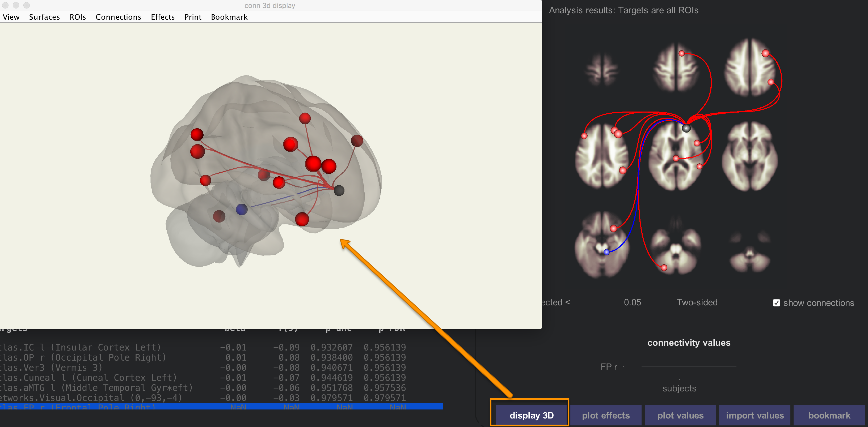868x427 pixels.
Task: Open the Bookmark menu
Action: click(x=229, y=17)
